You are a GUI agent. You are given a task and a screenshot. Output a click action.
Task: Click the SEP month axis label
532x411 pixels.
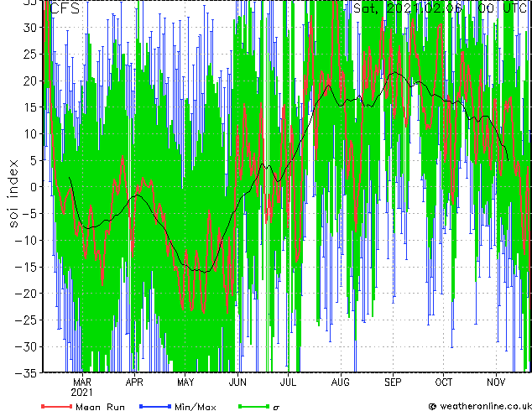coord(393,382)
